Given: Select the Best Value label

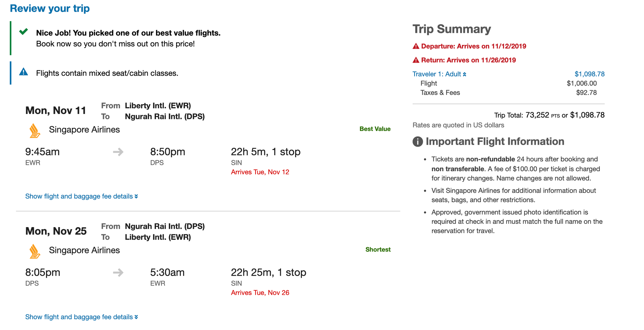Looking at the screenshot, I should (375, 129).
